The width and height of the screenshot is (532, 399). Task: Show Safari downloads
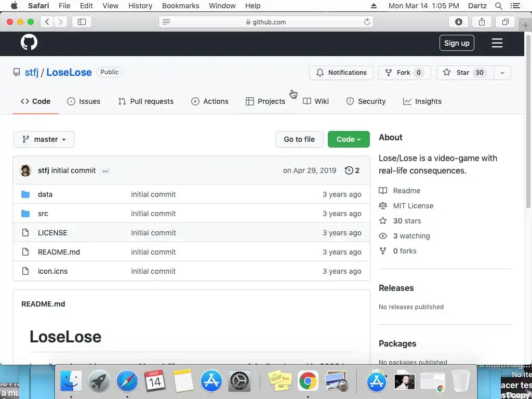click(458, 22)
